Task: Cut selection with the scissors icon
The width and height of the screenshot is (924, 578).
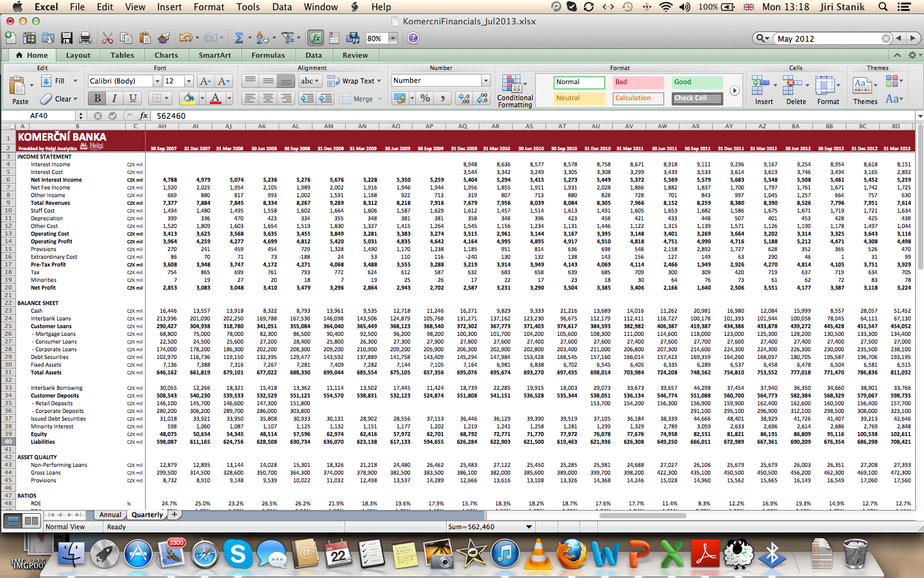Action: click(108, 38)
